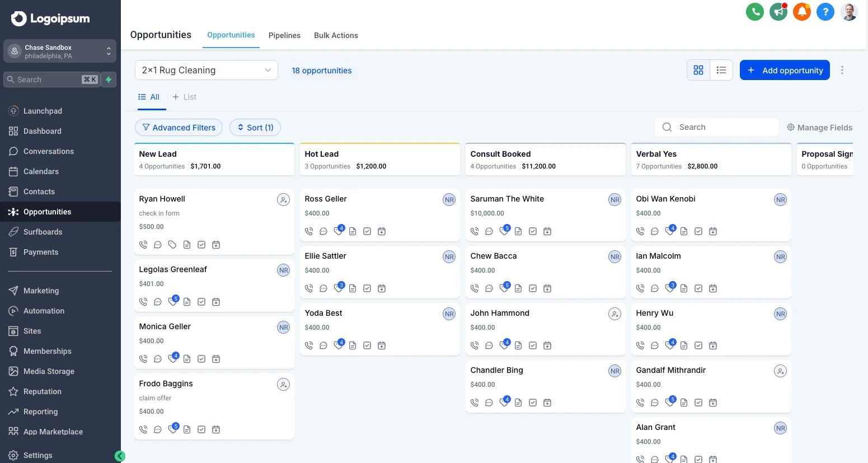Screen dimensions: 868x463
Task: Click tag icon on Ryan Howell card
Action: point(172,245)
